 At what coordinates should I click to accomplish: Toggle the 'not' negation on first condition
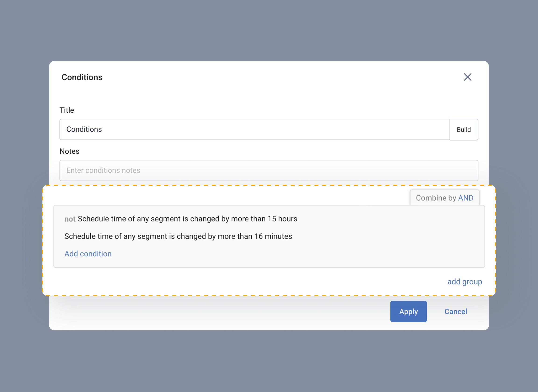[70, 219]
